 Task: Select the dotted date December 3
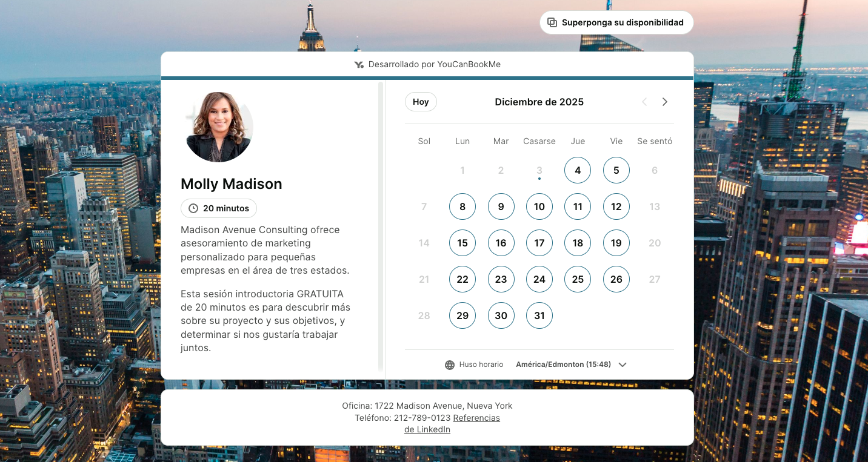coord(539,170)
